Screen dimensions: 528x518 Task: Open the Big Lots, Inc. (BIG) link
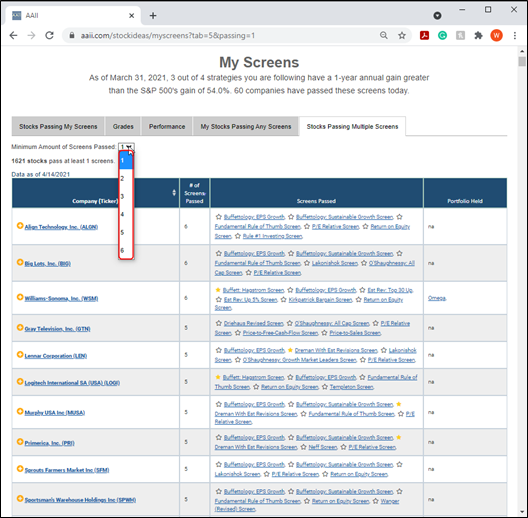pos(47,263)
